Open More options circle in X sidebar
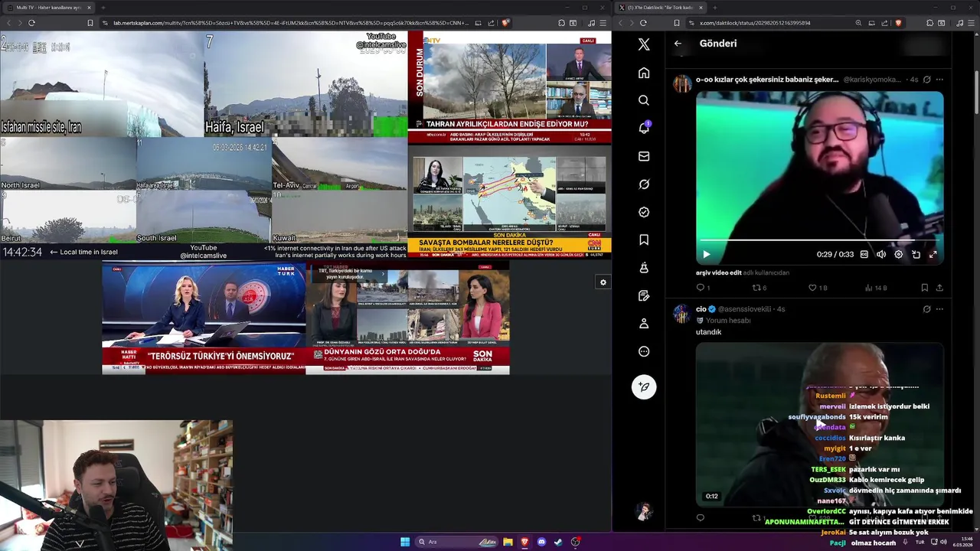The image size is (980, 551). click(644, 351)
